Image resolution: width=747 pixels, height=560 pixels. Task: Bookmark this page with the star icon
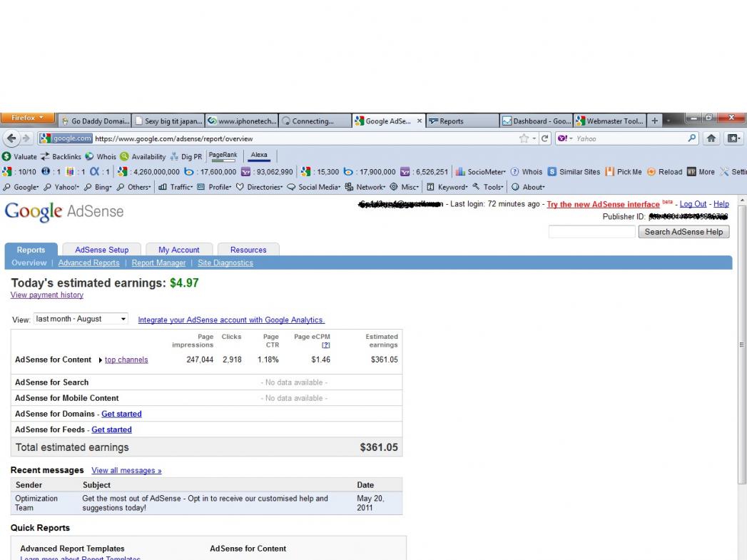point(524,138)
